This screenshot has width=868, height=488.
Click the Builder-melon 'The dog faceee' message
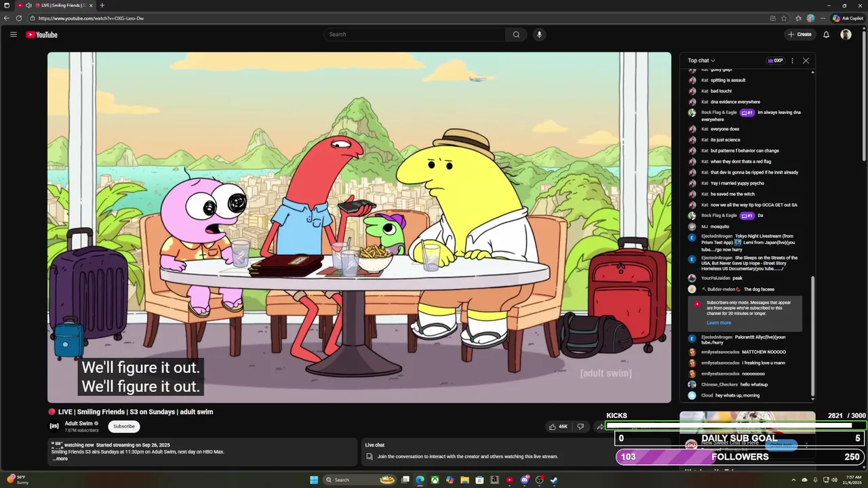point(759,289)
